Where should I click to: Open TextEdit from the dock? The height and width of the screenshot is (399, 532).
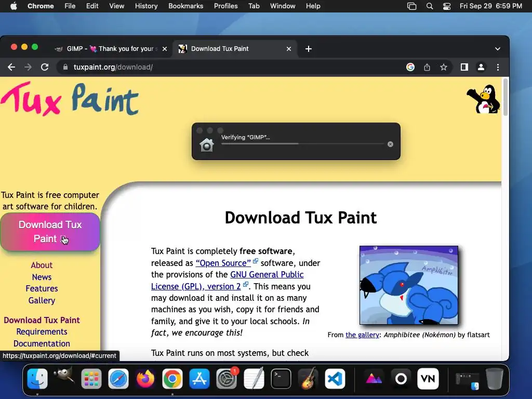pos(254,378)
